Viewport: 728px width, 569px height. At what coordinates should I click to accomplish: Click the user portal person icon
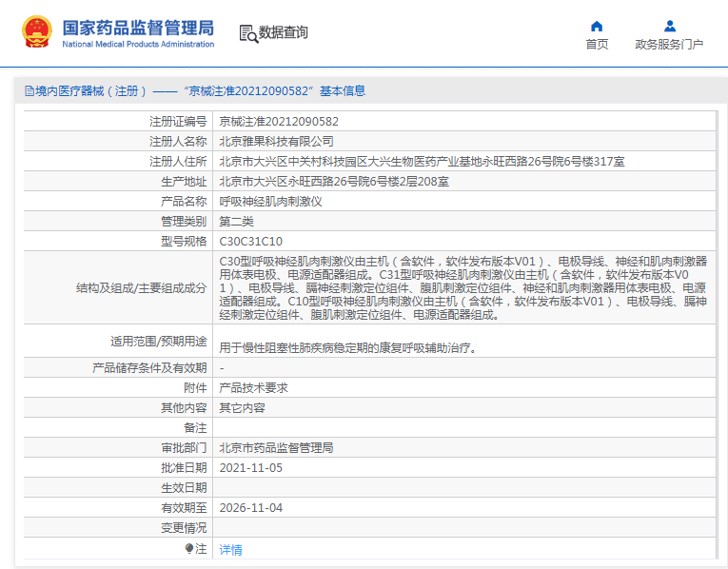pyautogui.click(x=670, y=26)
